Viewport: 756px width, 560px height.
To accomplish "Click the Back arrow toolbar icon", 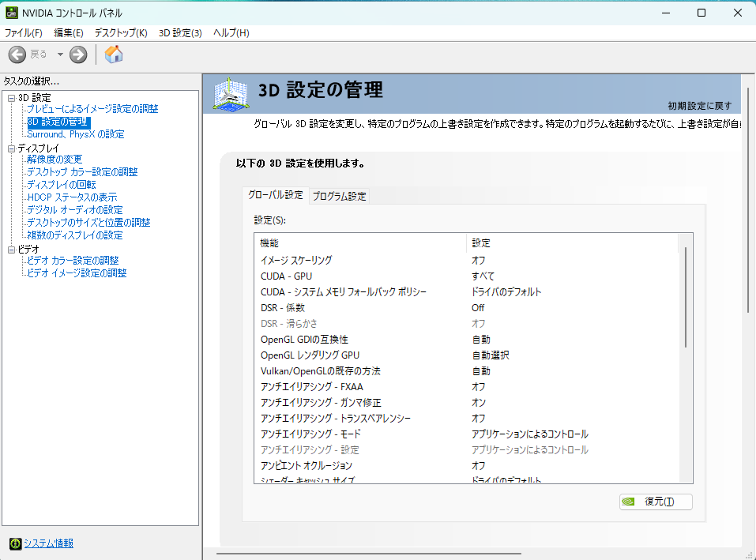I will coord(17,54).
